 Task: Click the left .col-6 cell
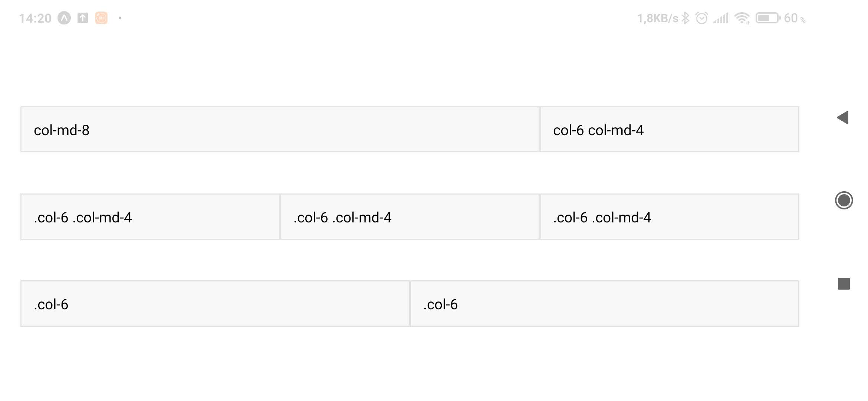point(215,304)
